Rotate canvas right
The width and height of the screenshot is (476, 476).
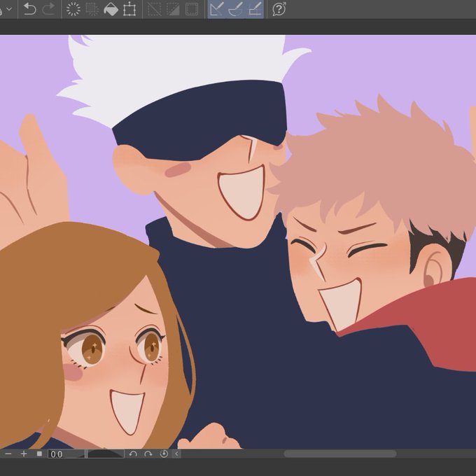pyautogui.click(x=148, y=454)
